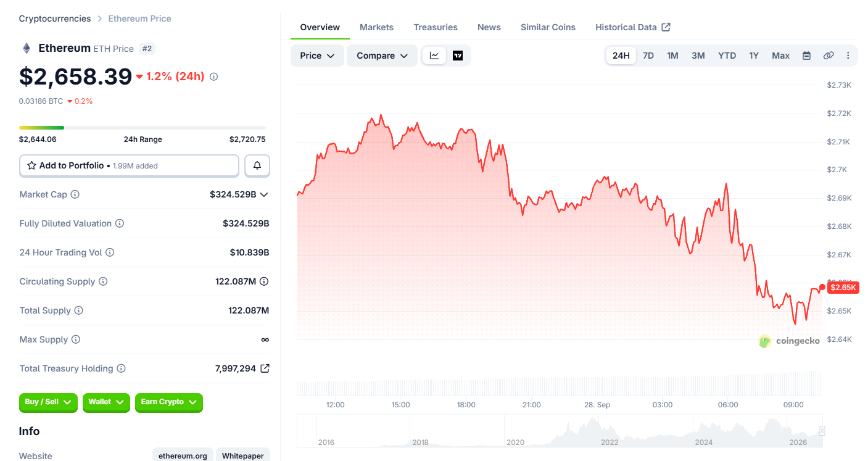This screenshot has width=868, height=461.
Task: Switch to the Treasuries tab
Action: pyautogui.click(x=436, y=27)
